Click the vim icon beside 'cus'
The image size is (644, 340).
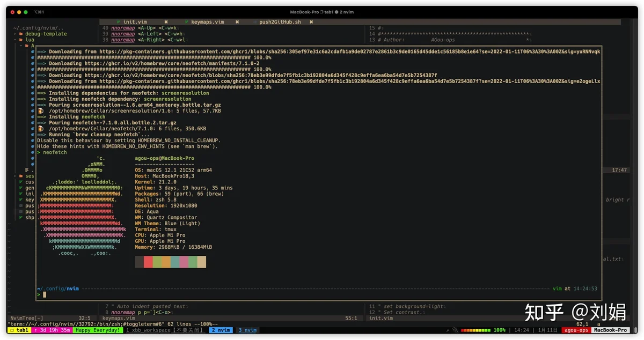pyautogui.click(x=21, y=182)
